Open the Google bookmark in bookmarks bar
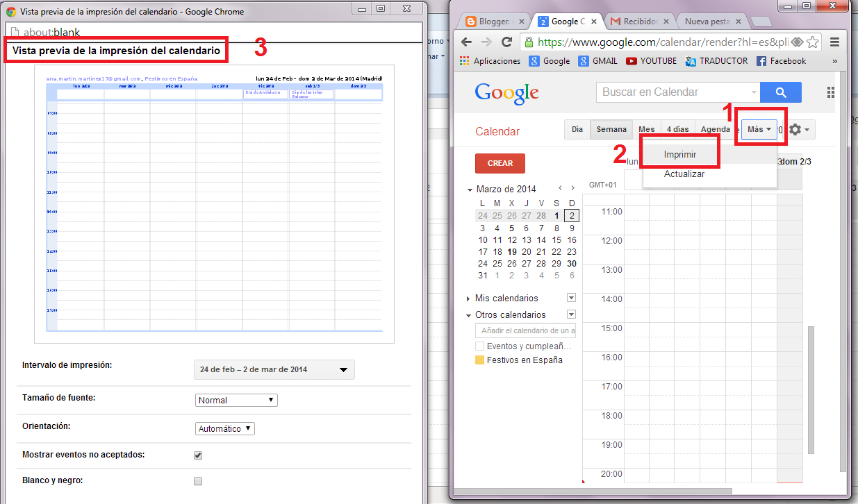 pos(550,61)
